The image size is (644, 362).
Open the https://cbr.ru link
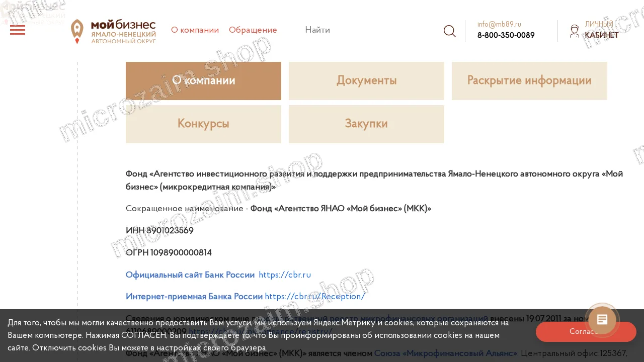[x=285, y=275]
